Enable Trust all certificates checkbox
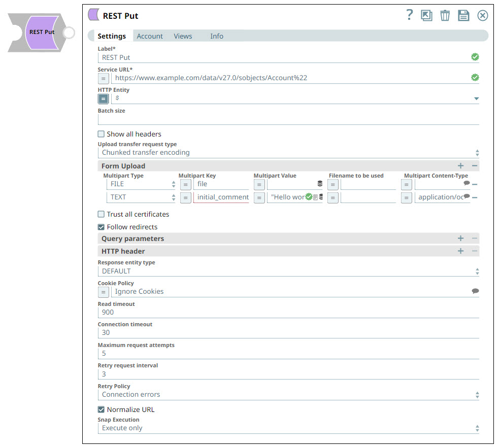Viewport: 500px width, 448px height. click(102, 214)
